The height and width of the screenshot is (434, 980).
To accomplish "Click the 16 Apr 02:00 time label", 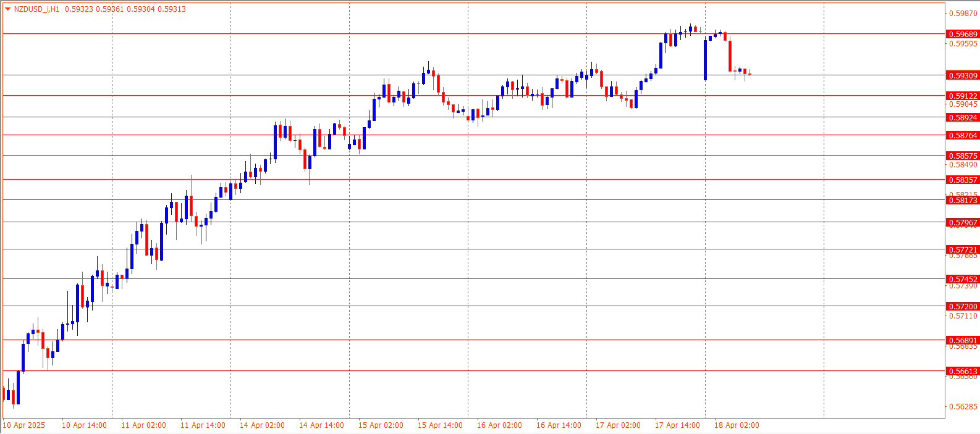I will coord(499,425).
